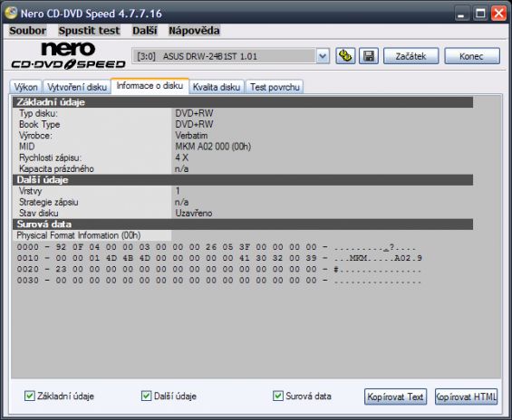Open the Soubor menu
The width and height of the screenshot is (512, 420).
[27, 31]
